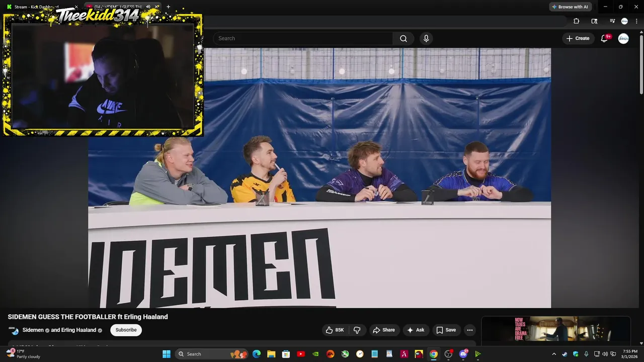Open Sidemen channel name link

point(33,330)
